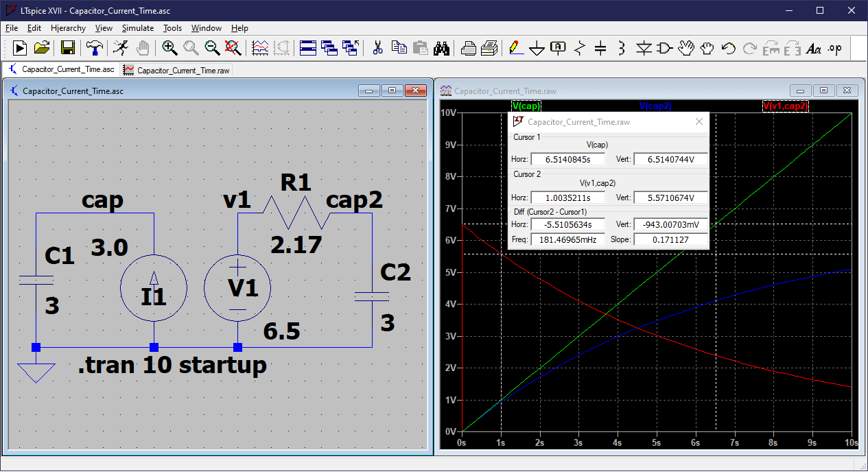Select the Drag closed-hand tool

(x=707, y=48)
